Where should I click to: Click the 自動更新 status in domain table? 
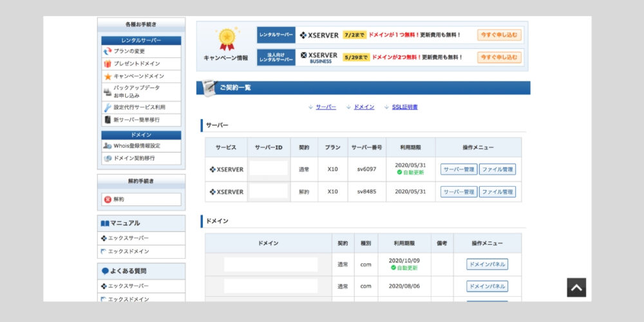[x=404, y=268]
